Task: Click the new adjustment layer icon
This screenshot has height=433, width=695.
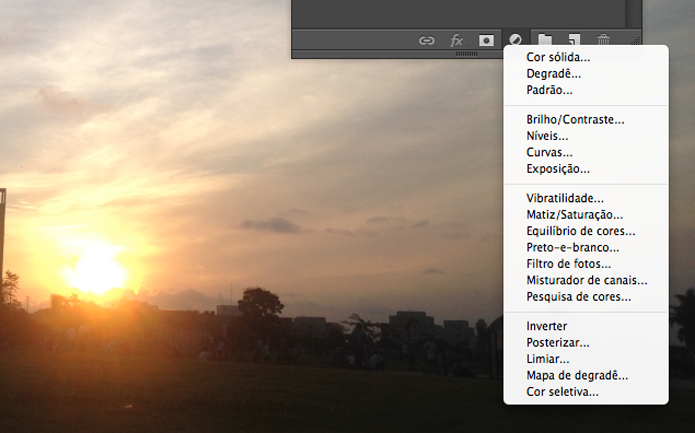Action: 515,40
